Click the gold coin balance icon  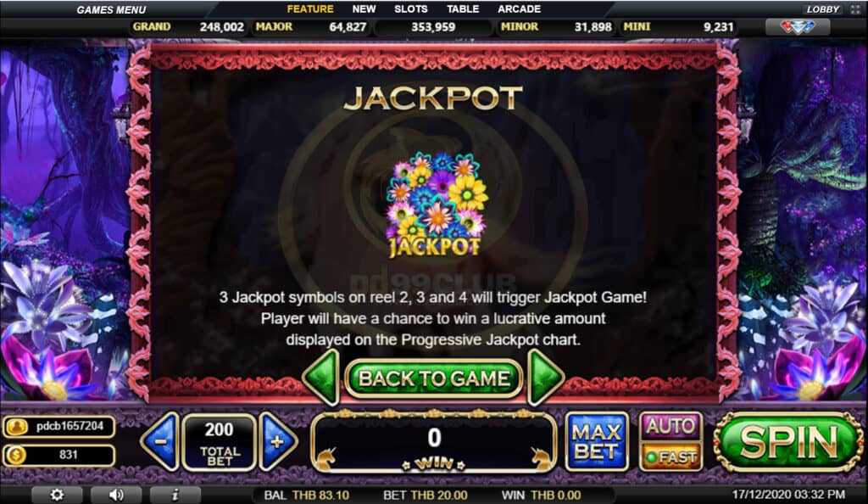click(x=17, y=456)
